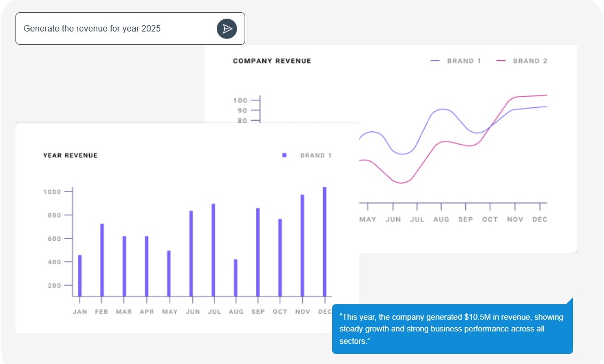Click the resize handle of Company Revenue card

[575, 251]
